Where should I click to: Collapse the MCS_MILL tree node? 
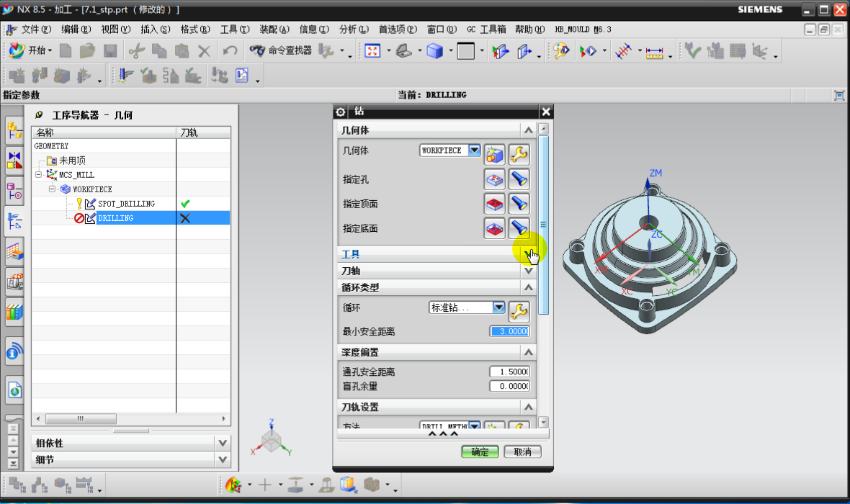pyautogui.click(x=38, y=174)
